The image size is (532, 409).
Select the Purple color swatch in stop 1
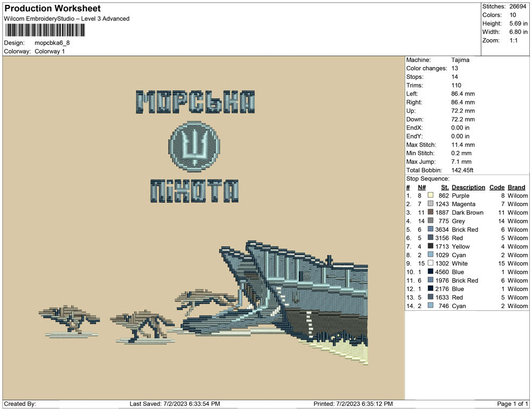pyautogui.click(x=430, y=196)
